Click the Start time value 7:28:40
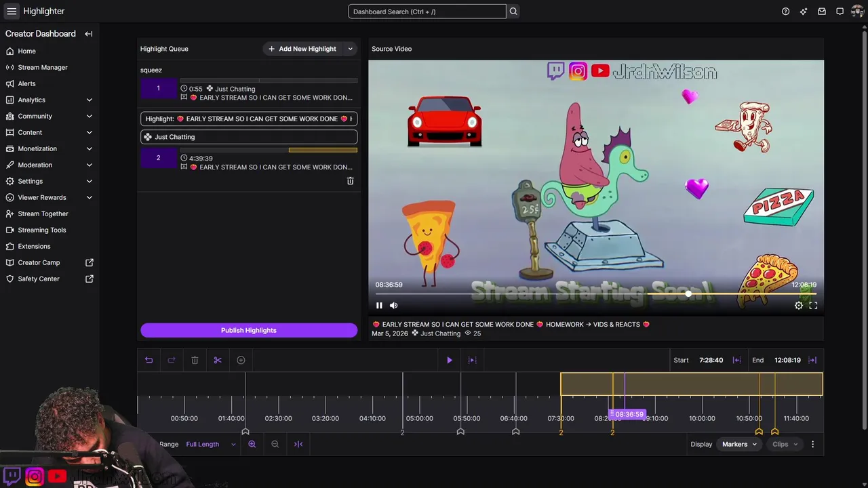The height and width of the screenshot is (488, 868). point(711,361)
